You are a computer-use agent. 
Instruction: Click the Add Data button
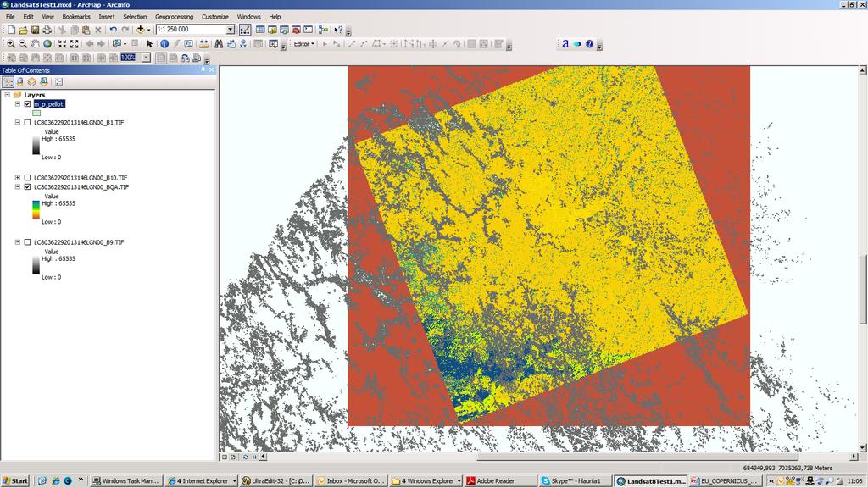point(140,30)
